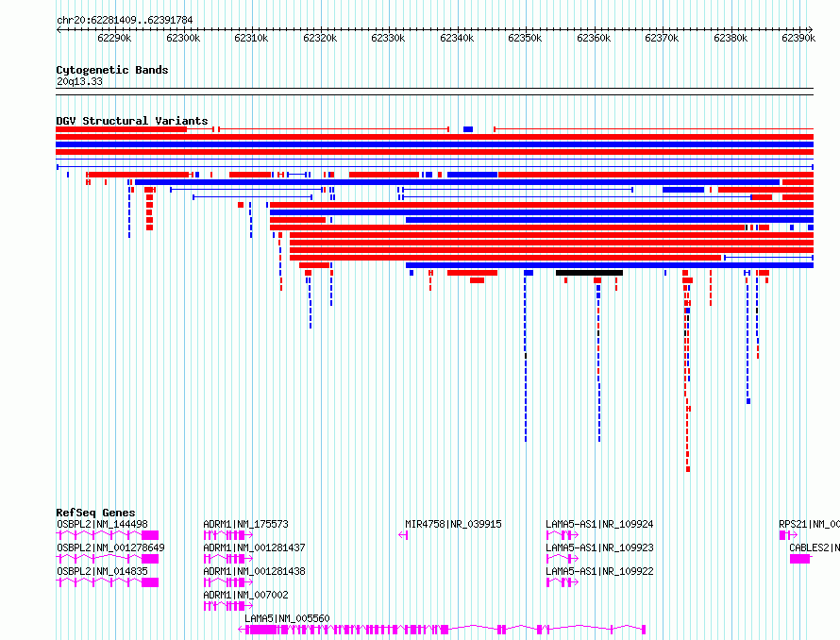Select the OSBPL2 NM_014835 transcript glyph

tap(108, 582)
